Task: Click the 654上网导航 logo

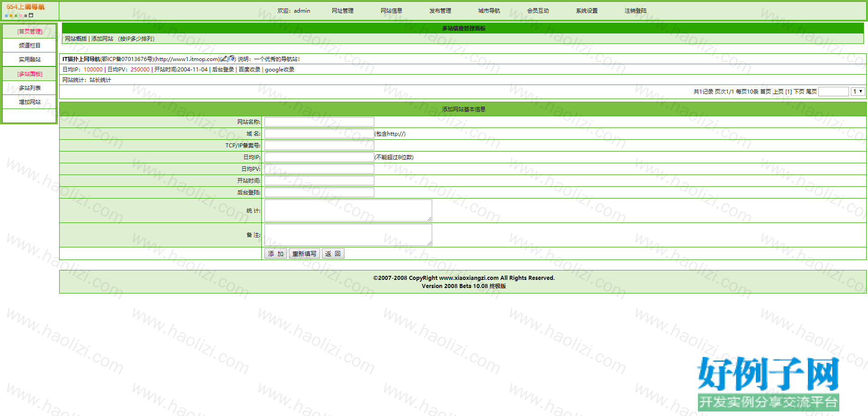Action: [25, 7]
